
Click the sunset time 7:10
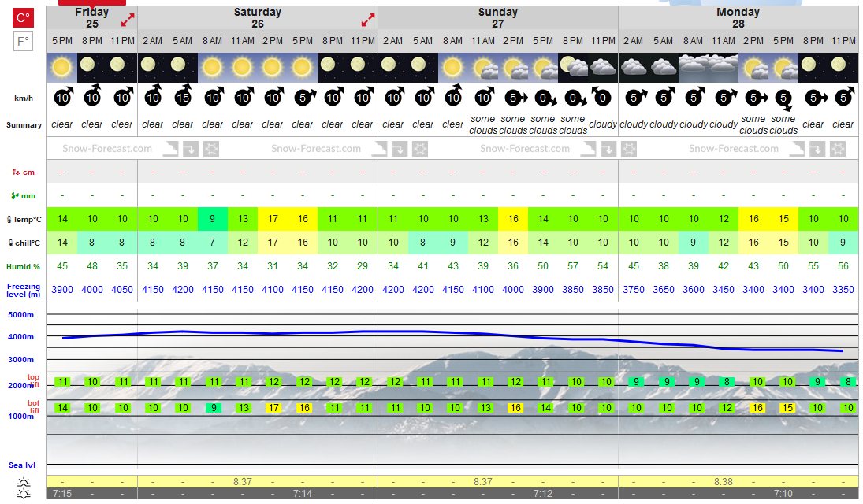(x=783, y=494)
